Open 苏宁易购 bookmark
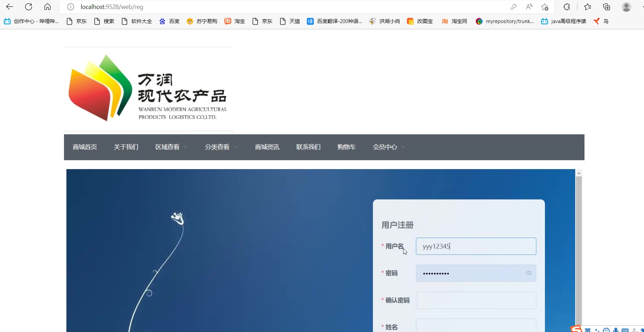The width and height of the screenshot is (644, 332). click(x=202, y=21)
